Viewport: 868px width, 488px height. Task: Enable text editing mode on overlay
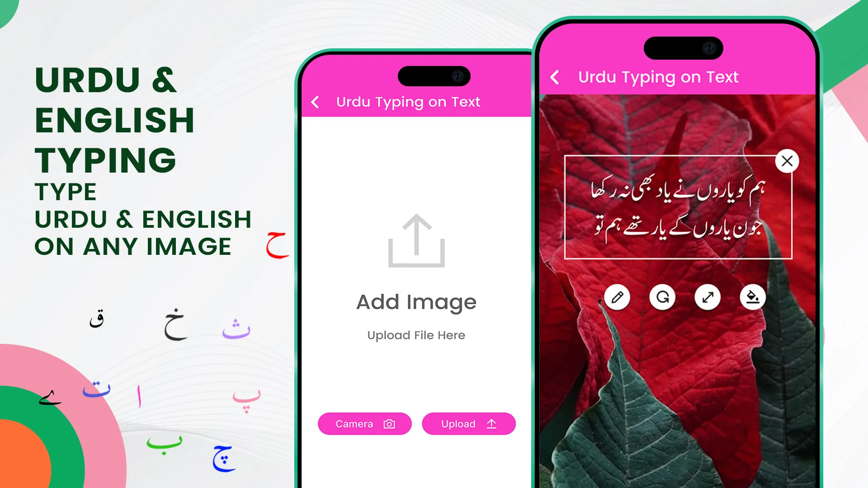(x=618, y=297)
